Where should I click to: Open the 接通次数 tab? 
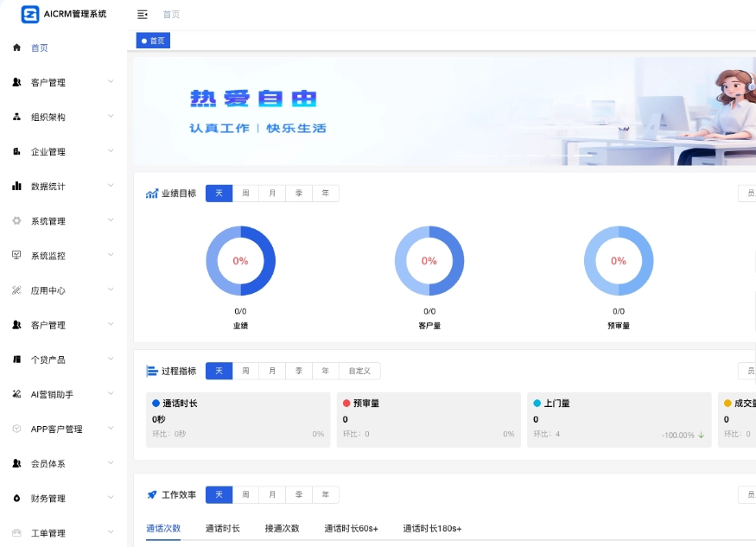(282, 528)
